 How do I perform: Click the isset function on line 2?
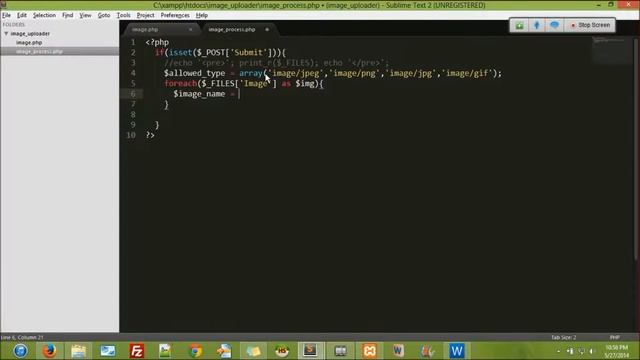point(180,52)
